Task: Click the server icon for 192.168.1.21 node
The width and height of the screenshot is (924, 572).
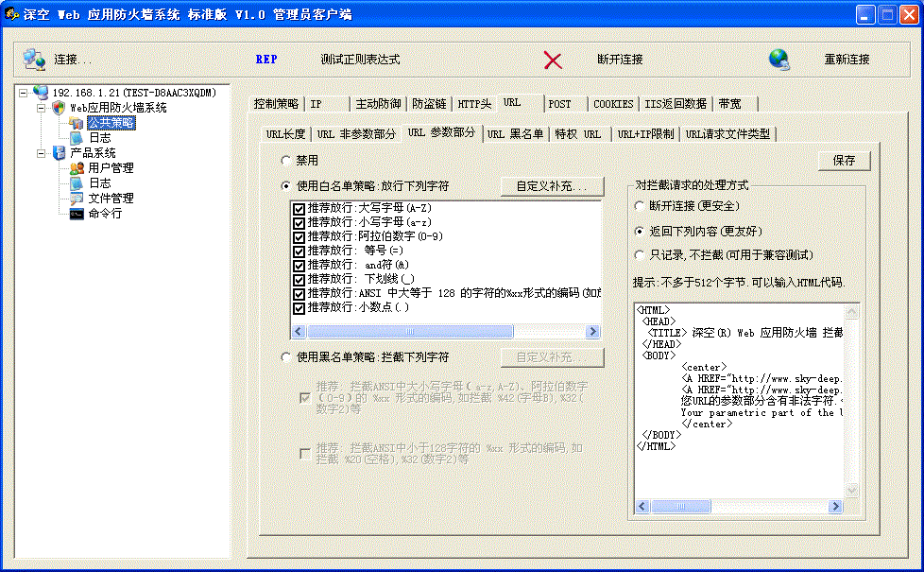Action: pyautogui.click(x=41, y=92)
